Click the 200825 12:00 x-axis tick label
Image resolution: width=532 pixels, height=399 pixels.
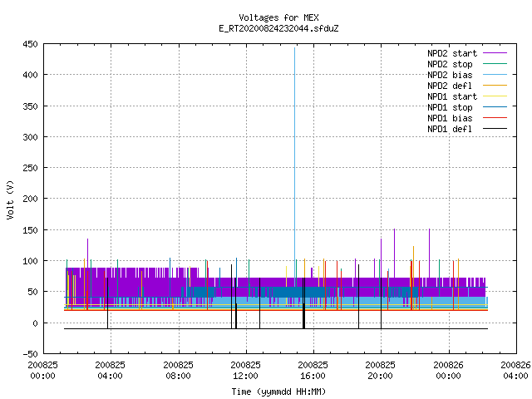click(246, 371)
